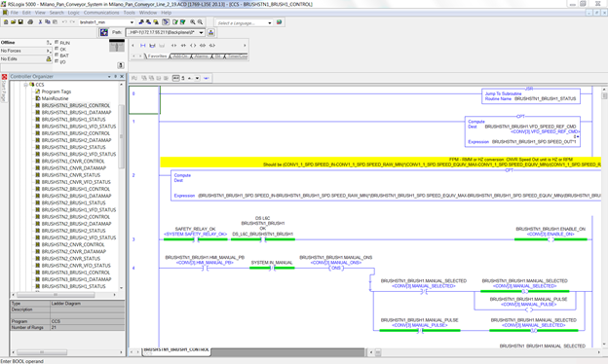Insert a branch from instruction toolbar
The width and height of the screenshot is (608, 364).
coord(152,46)
